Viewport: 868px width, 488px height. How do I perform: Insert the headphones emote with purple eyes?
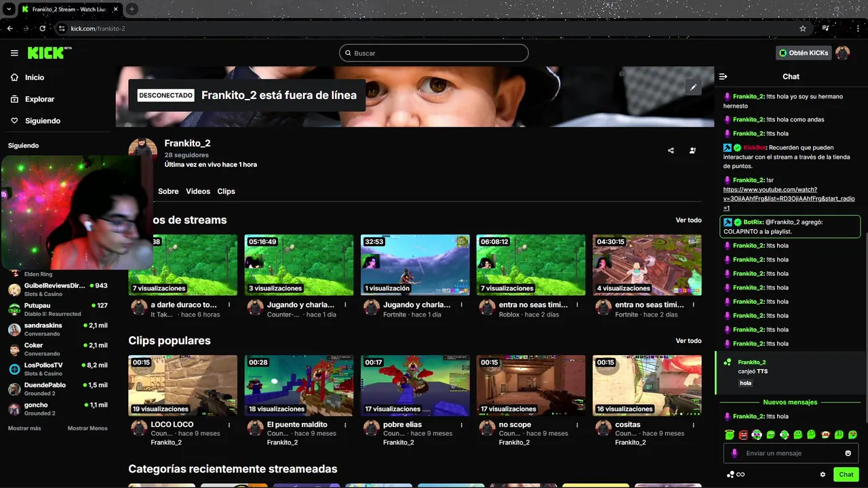click(757, 434)
